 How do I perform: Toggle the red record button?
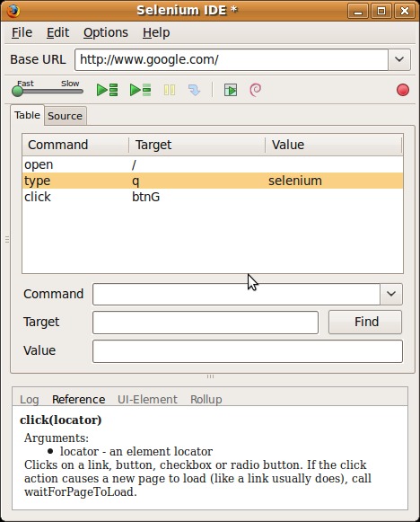coord(403,90)
